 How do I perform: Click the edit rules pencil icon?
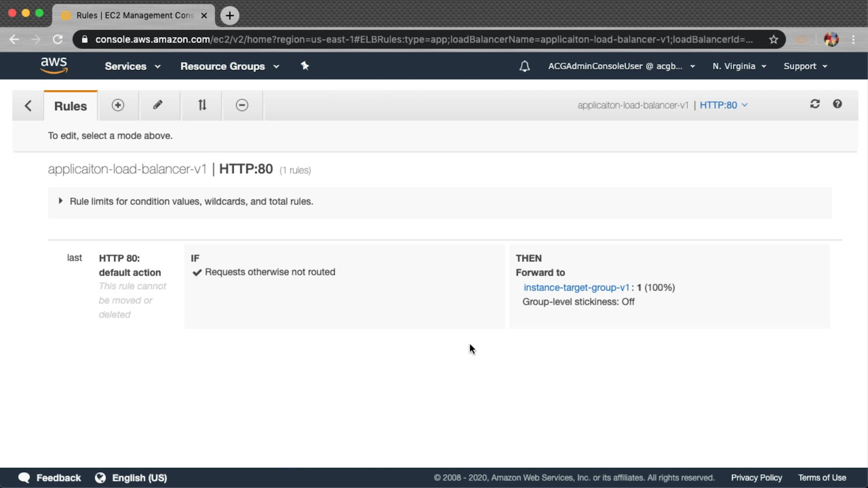tap(158, 105)
